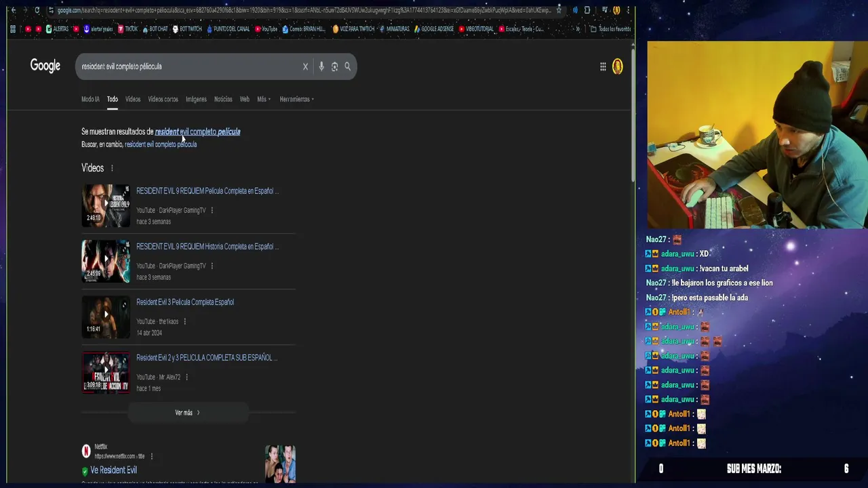
Task: Open more options for RESIDENT EVIL 9 Historia result
Action: (x=212, y=266)
